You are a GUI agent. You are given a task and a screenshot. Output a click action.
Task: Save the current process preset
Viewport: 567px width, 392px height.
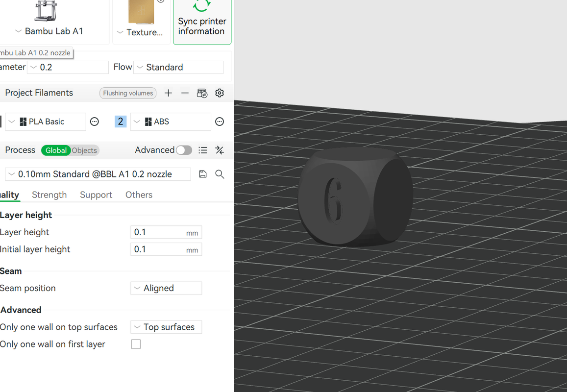tap(203, 174)
